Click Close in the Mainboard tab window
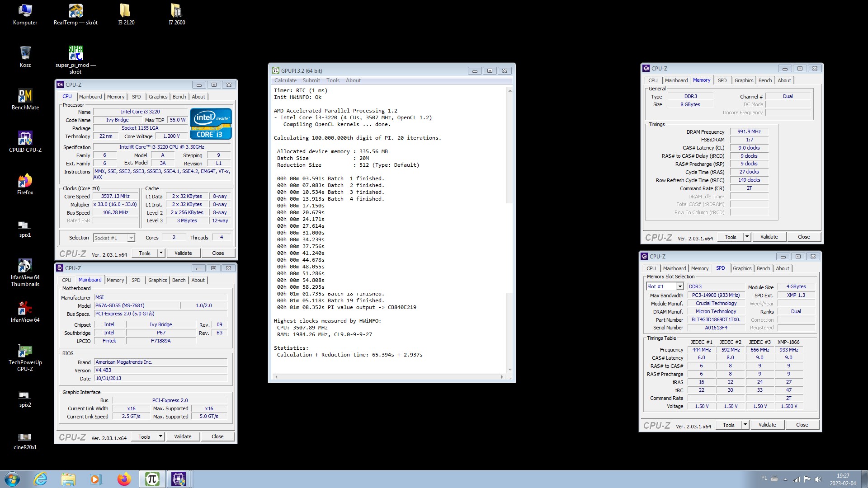Viewport: 868px width, 488px height. coord(217,436)
